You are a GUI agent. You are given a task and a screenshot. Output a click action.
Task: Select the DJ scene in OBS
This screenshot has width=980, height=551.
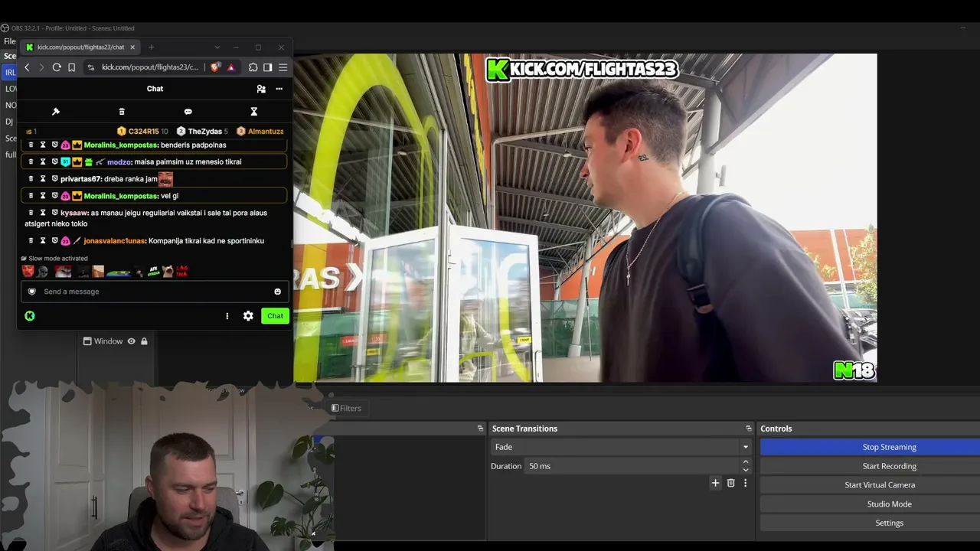[x=9, y=122]
